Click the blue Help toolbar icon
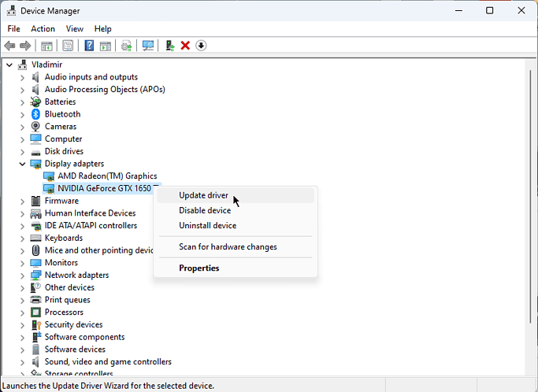Screen dimensions: 538x392 click(89, 46)
